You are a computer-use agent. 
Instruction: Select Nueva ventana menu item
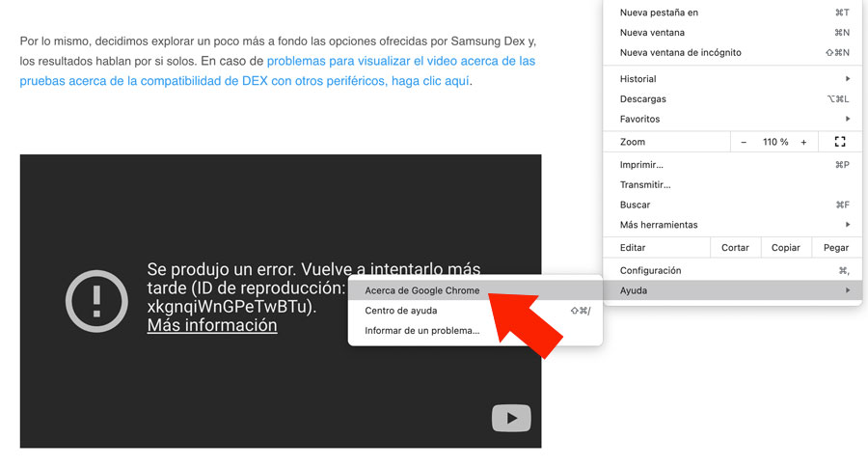(x=732, y=32)
